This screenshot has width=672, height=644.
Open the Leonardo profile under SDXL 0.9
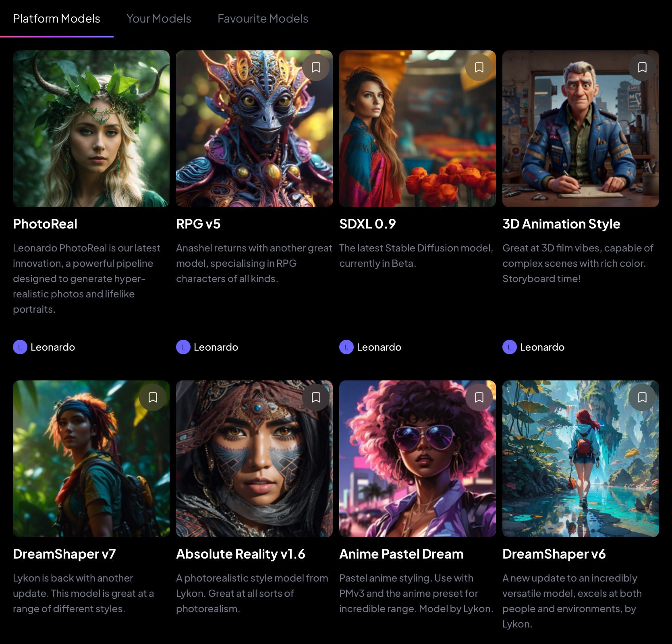click(x=370, y=347)
